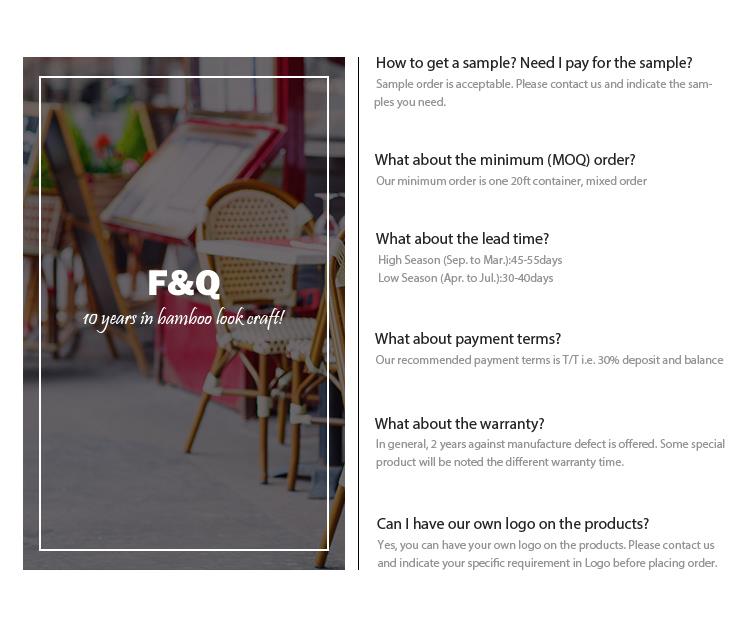Click the T/T 30% deposit answer text
Viewport: 750px width, 630px height.
pyautogui.click(x=549, y=360)
